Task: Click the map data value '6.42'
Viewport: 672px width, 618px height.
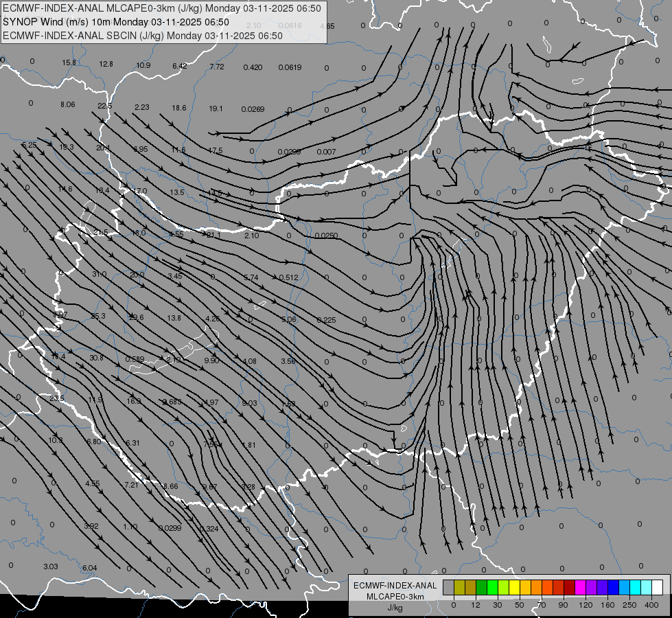Action: point(180,66)
